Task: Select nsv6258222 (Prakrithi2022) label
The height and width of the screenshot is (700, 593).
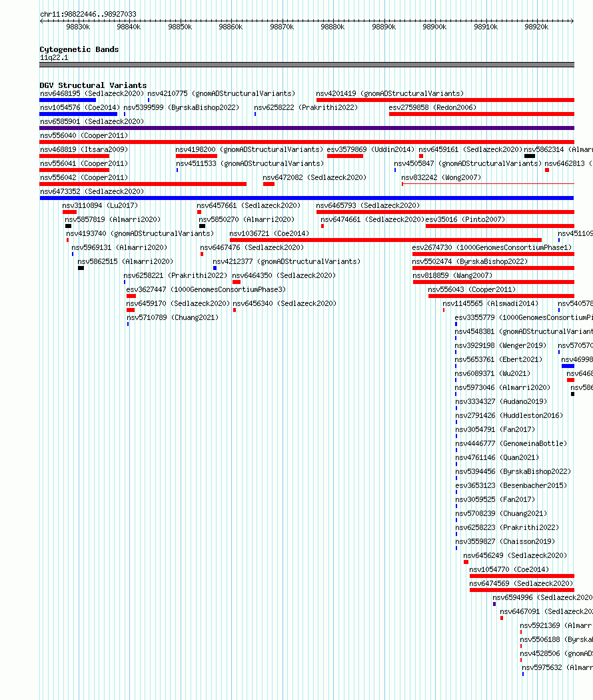Action: 306,107
